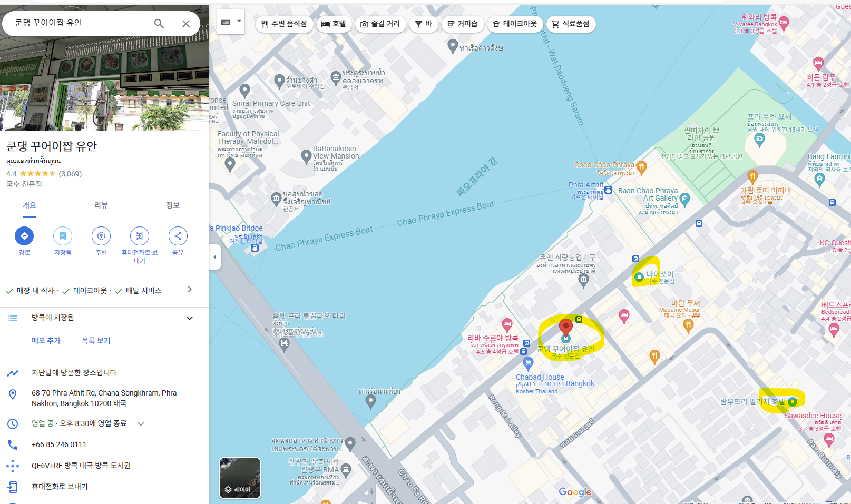851x504 pixels.
Task: Click the 히든 람푸 hotel marker
Action: point(818,64)
